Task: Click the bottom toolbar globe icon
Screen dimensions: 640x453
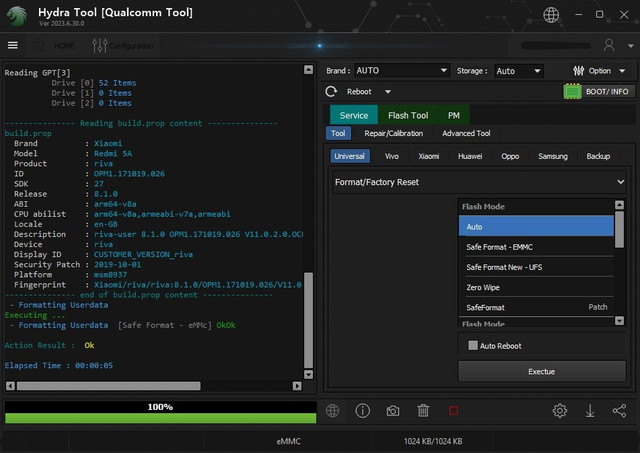Action: [x=332, y=411]
